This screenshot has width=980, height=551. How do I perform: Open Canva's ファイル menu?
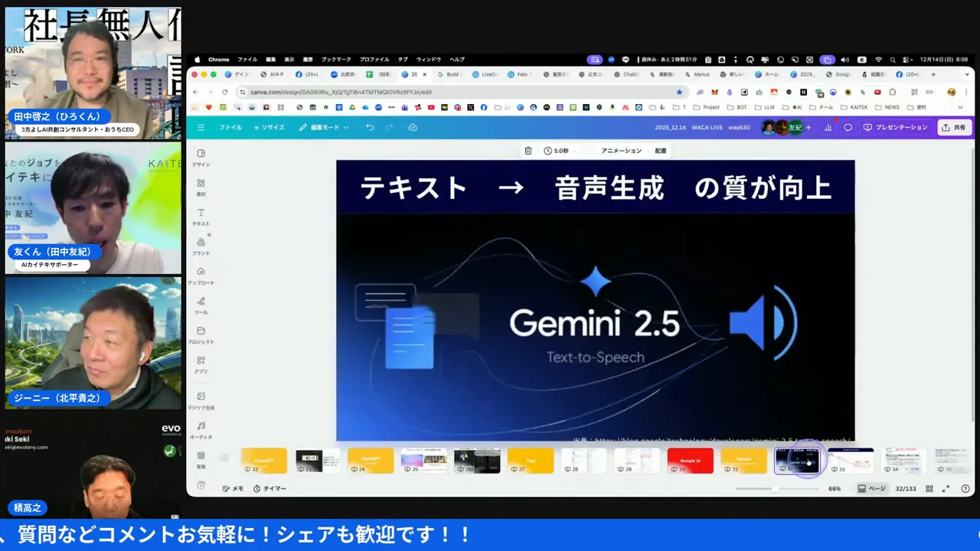point(230,127)
